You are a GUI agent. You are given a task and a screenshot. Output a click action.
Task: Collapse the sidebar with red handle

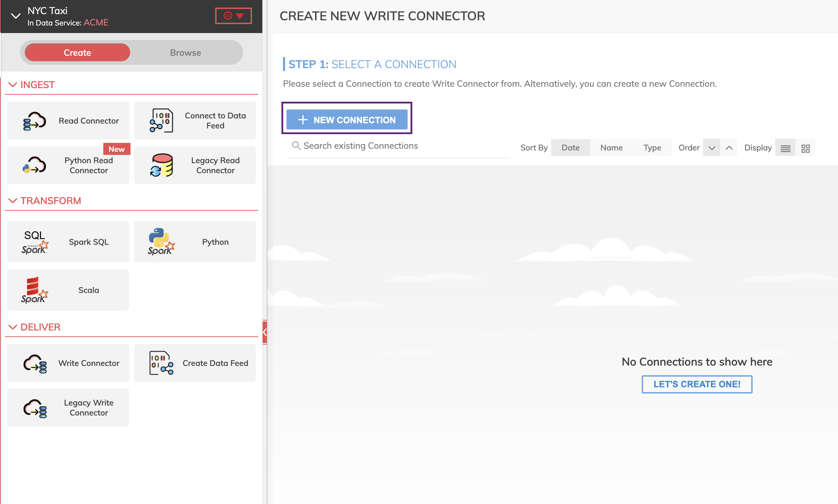(x=264, y=332)
